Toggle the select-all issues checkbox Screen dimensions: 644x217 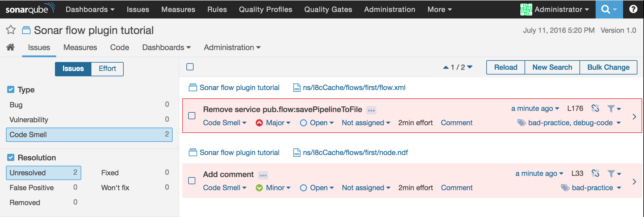[190, 67]
